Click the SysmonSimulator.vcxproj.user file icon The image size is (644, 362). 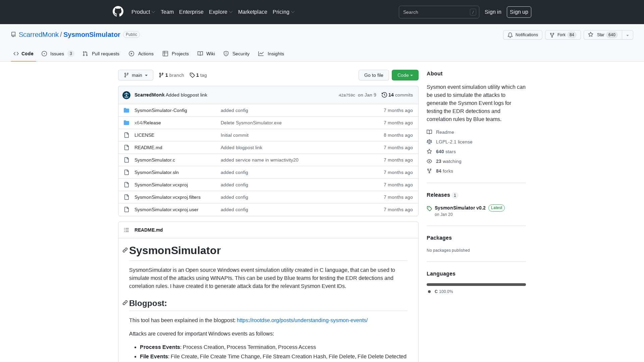click(126, 209)
